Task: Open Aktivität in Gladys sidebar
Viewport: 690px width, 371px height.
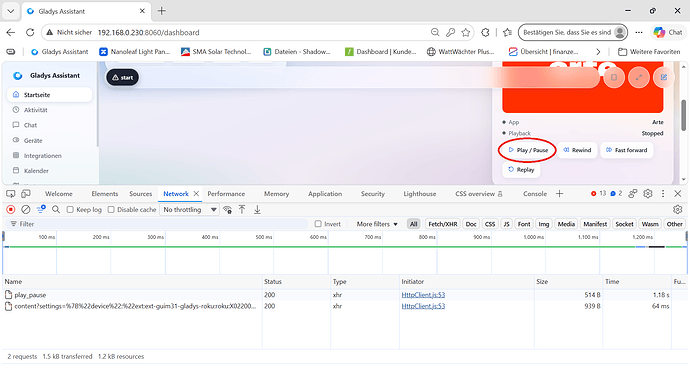Action: tap(35, 110)
